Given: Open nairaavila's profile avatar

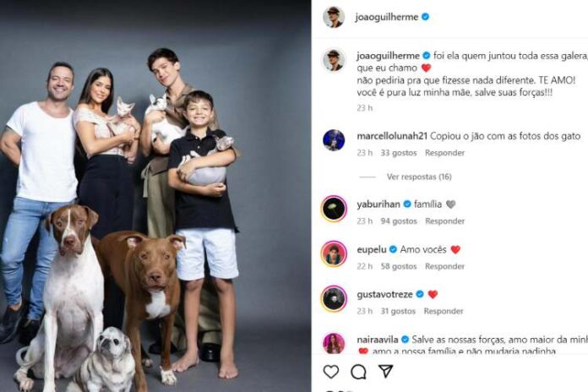Looking at the screenshot, I should (x=334, y=343).
